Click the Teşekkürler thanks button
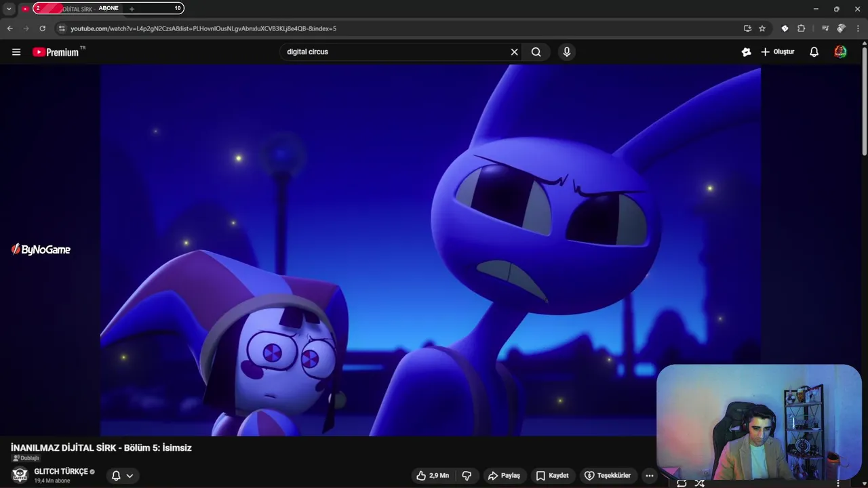The image size is (868, 488). coord(608,476)
